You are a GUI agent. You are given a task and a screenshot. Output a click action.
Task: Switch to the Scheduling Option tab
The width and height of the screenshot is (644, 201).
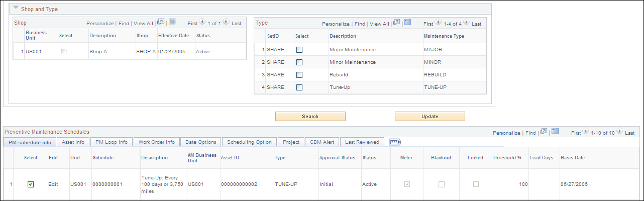click(249, 142)
